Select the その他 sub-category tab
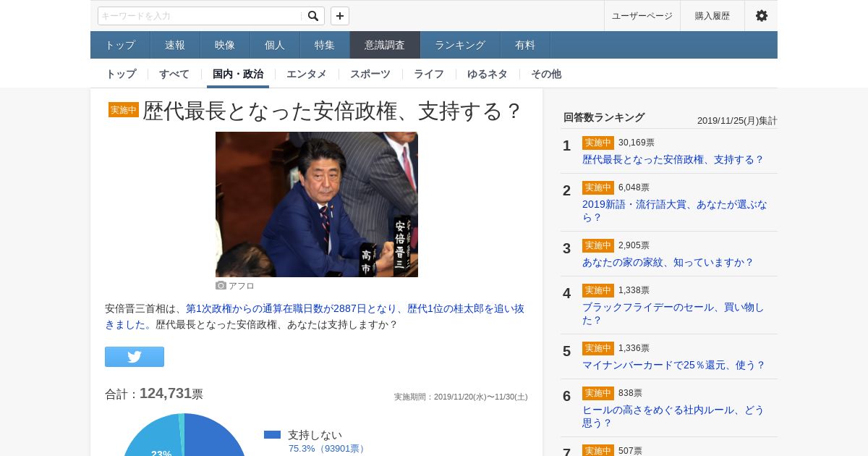The image size is (868, 456). tap(546, 74)
